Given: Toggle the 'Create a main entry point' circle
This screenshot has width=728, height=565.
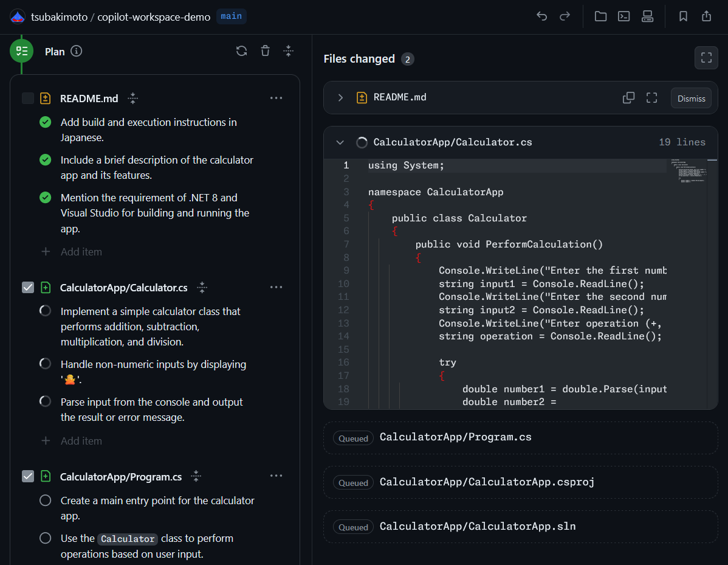Looking at the screenshot, I should [46, 500].
